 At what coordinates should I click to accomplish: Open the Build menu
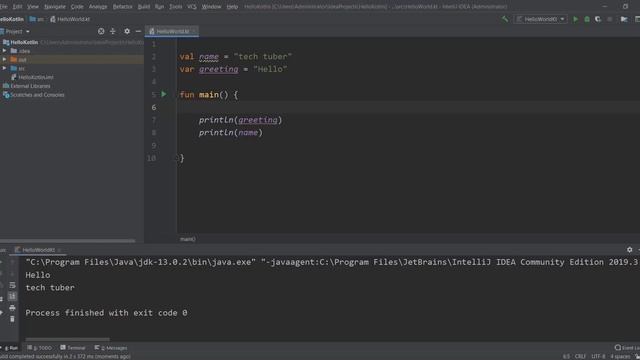click(144, 7)
